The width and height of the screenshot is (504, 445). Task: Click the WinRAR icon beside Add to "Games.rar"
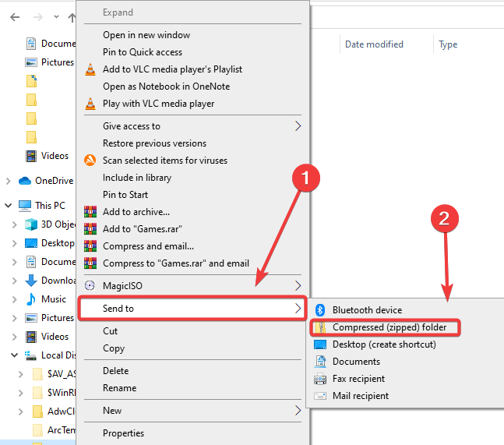click(x=90, y=228)
